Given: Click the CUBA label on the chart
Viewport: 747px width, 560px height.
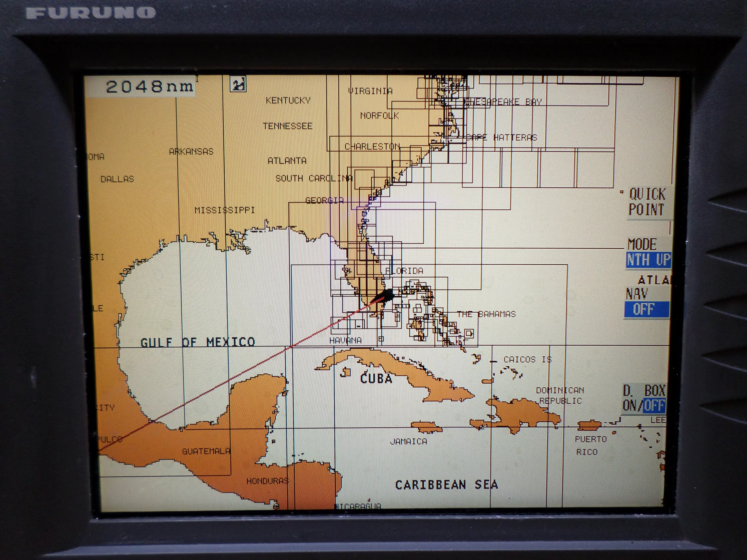Looking at the screenshot, I should click(376, 378).
